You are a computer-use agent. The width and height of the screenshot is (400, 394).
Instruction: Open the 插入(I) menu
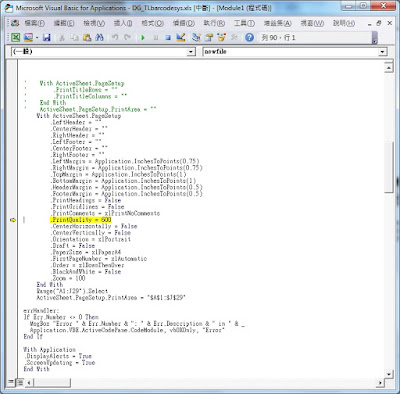click(123, 23)
